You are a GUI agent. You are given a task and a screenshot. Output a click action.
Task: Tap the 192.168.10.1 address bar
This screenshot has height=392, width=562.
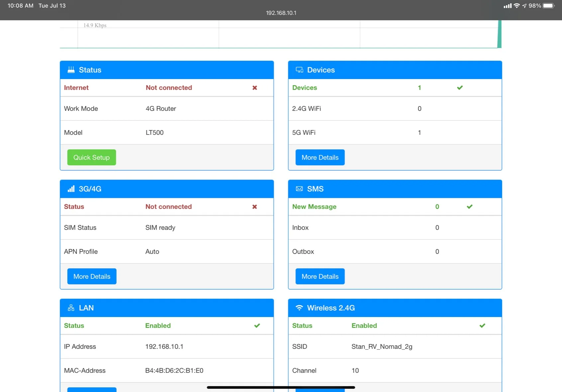click(281, 13)
